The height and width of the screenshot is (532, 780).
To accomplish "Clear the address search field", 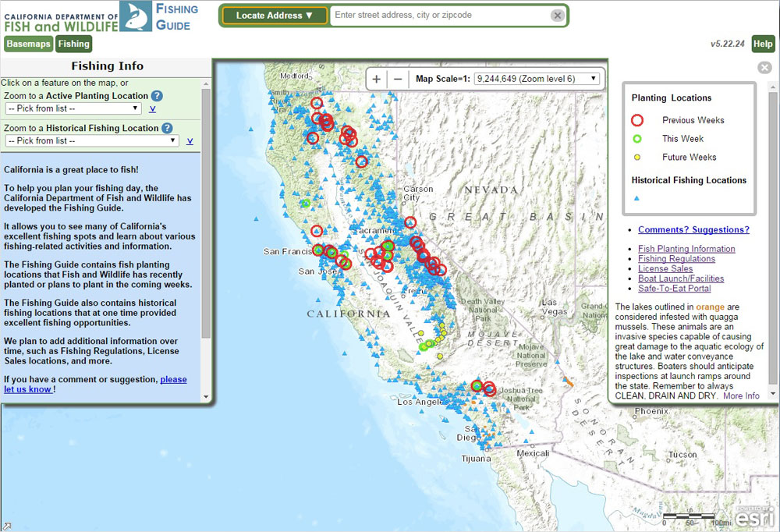I will click(558, 16).
